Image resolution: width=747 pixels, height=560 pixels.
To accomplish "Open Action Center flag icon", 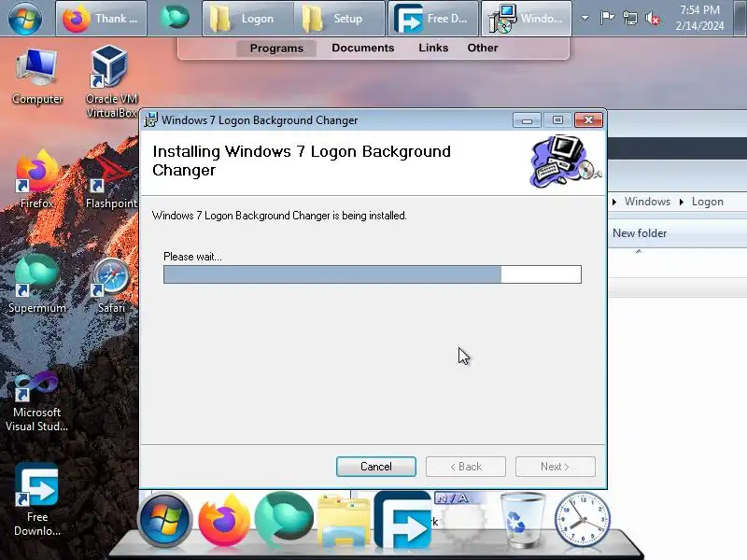I will point(606,19).
